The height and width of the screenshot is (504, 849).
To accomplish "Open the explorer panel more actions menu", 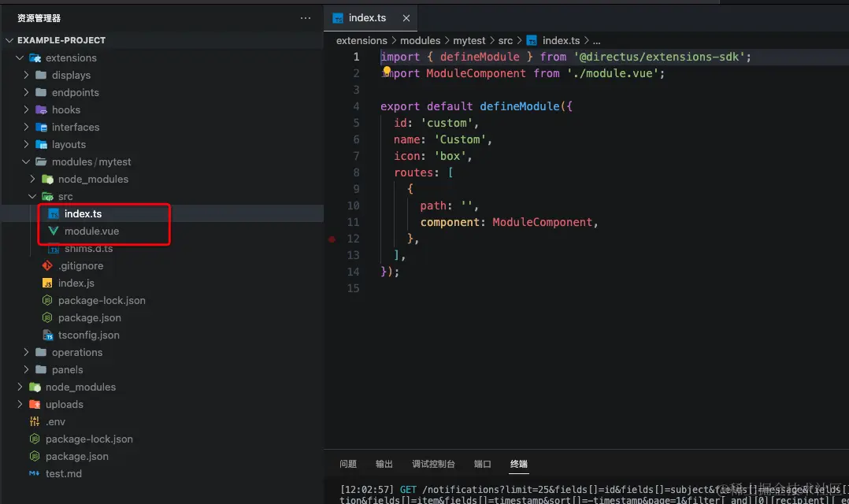I will point(306,18).
